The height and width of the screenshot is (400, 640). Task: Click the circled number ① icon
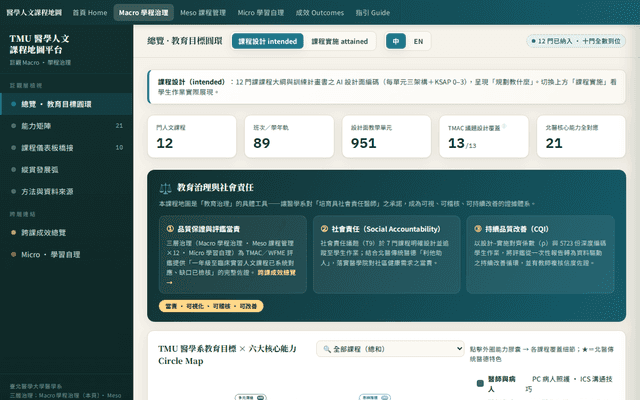tap(170, 229)
